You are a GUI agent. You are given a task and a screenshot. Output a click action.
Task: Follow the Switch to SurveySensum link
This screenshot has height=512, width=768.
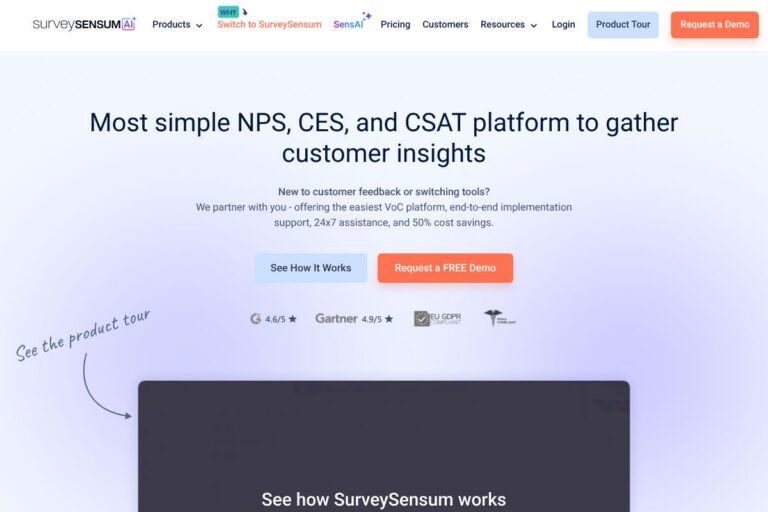tap(269, 24)
